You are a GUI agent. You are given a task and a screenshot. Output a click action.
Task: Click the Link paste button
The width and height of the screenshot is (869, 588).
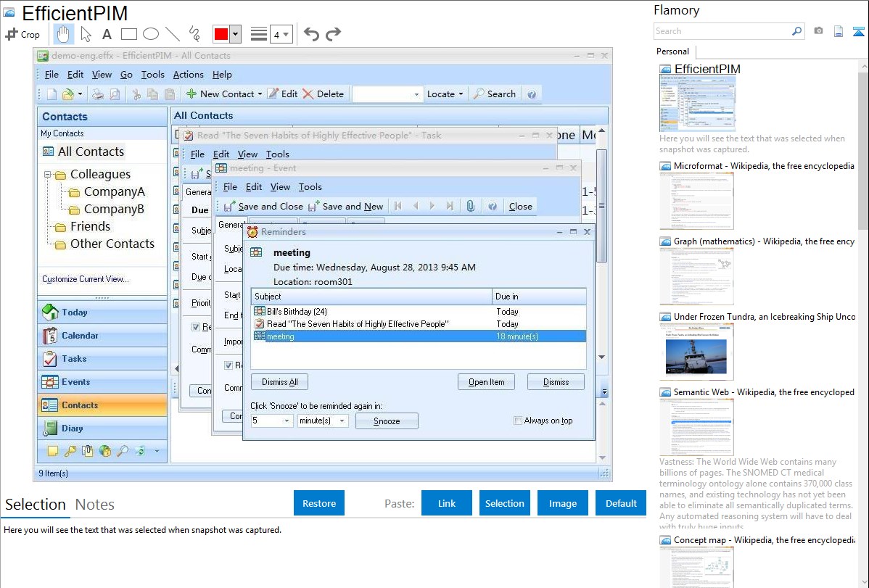pyautogui.click(x=447, y=503)
